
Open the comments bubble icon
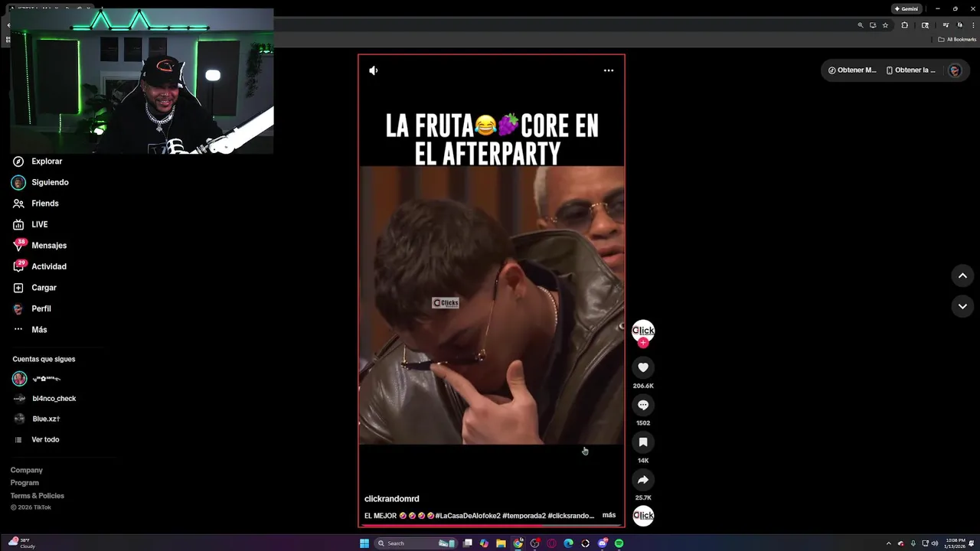click(643, 405)
